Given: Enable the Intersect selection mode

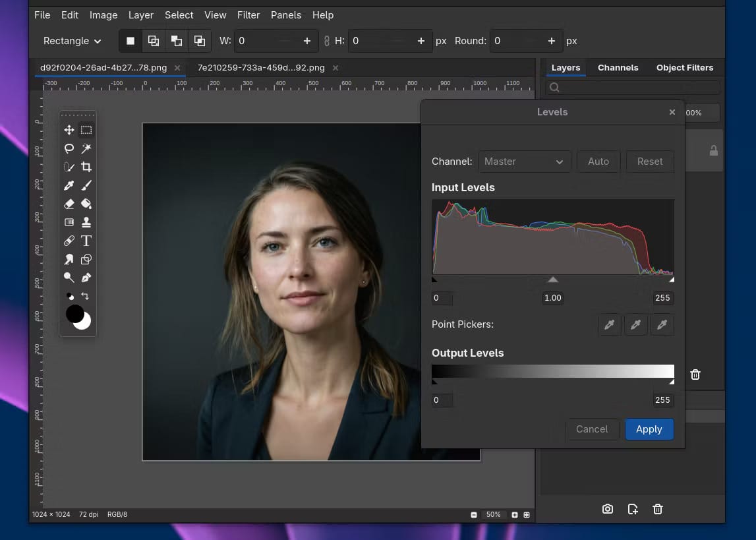Looking at the screenshot, I should coord(199,41).
